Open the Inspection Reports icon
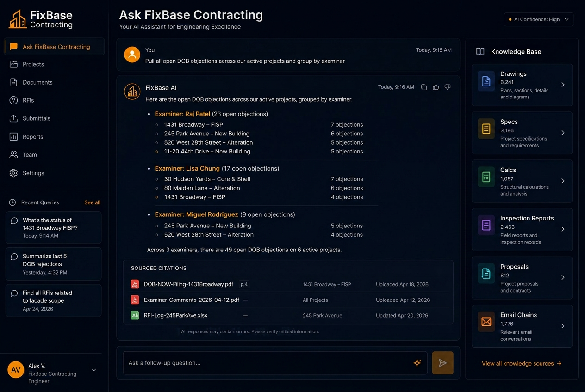 coord(486,226)
